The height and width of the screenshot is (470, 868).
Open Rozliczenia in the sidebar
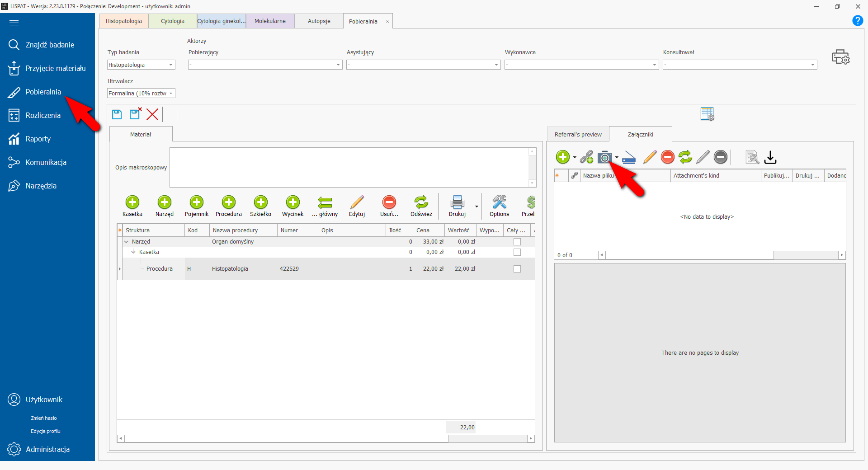point(43,115)
